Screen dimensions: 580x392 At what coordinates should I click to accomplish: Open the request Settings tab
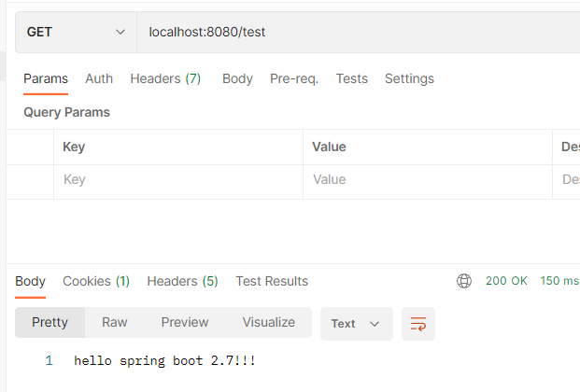coord(409,79)
